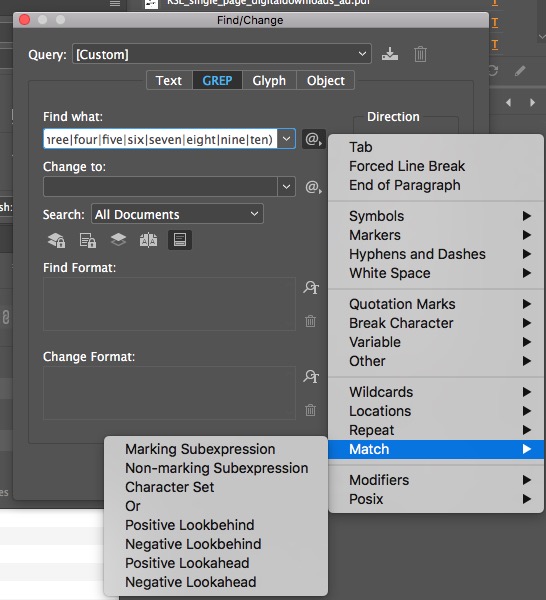Expand the Locations submenu
This screenshot has height=600, width=546.
coord(436,411)
